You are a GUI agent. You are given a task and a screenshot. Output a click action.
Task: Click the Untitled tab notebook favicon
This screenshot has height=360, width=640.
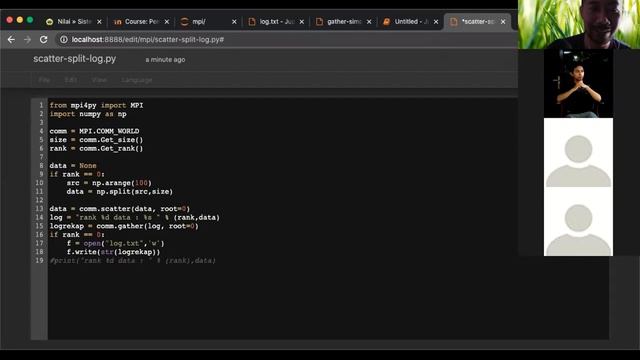tap(387, 22)
